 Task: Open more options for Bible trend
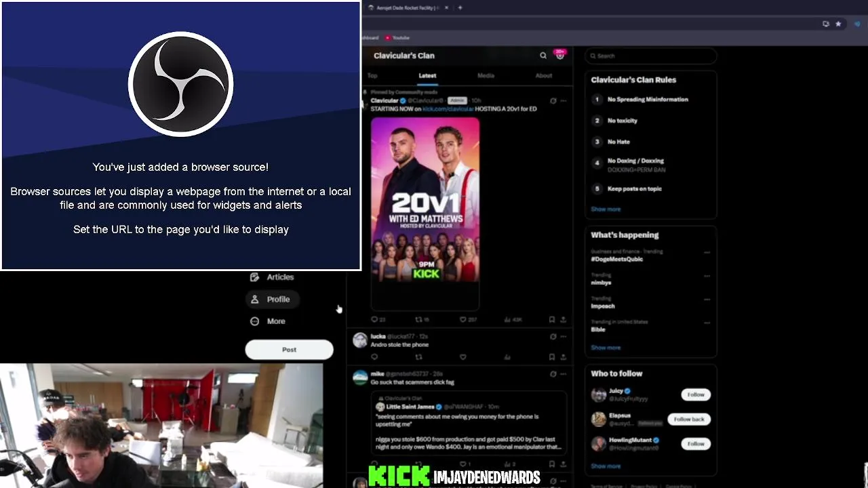707,323
